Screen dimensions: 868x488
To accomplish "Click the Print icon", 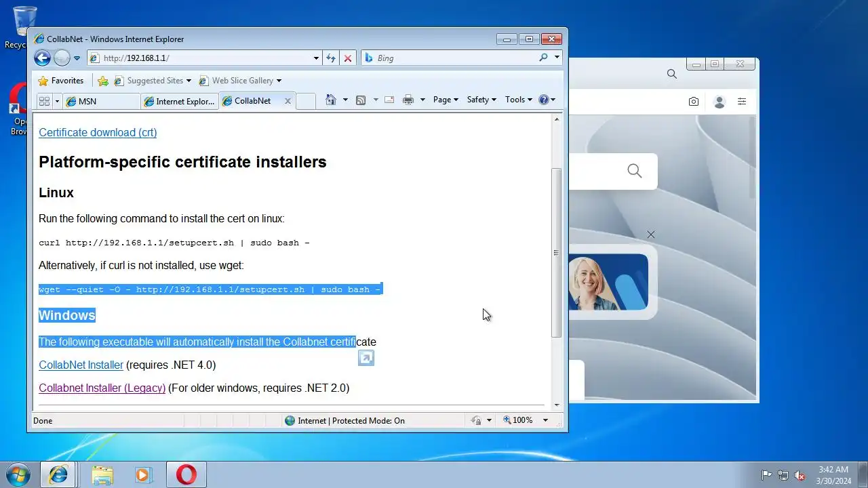I will 408,100.
